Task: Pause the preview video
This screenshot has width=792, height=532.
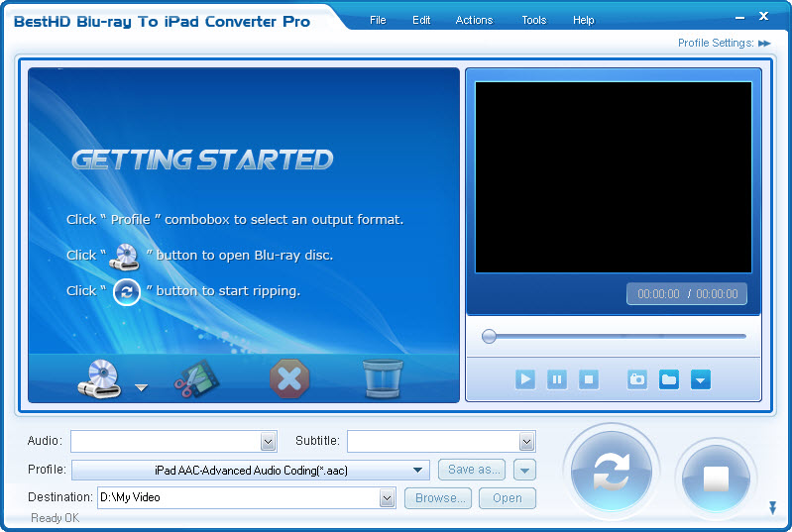Action: point(557,379)
